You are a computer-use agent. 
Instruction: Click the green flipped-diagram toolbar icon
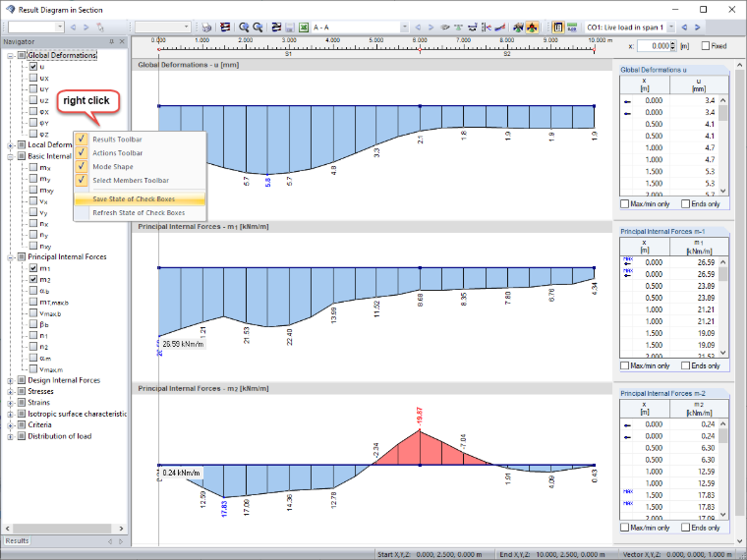518,28
